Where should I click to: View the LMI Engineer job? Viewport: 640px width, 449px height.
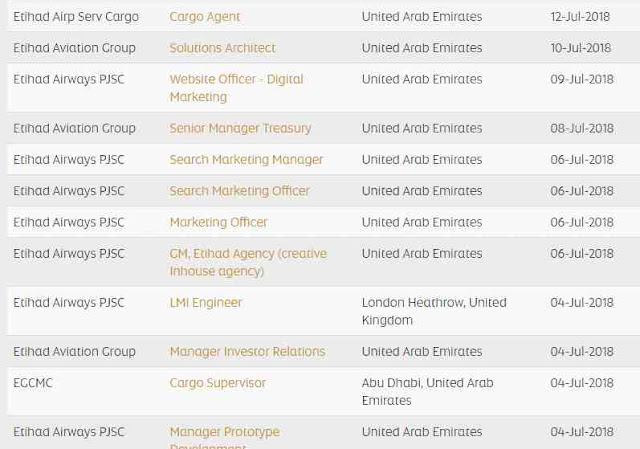tap(205, 302)
